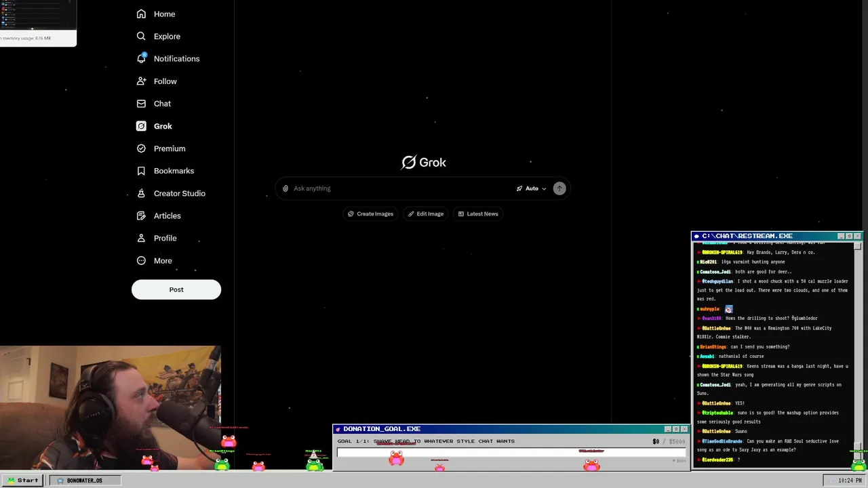Click the Grok logo above prompt

[x=424, y=162]
